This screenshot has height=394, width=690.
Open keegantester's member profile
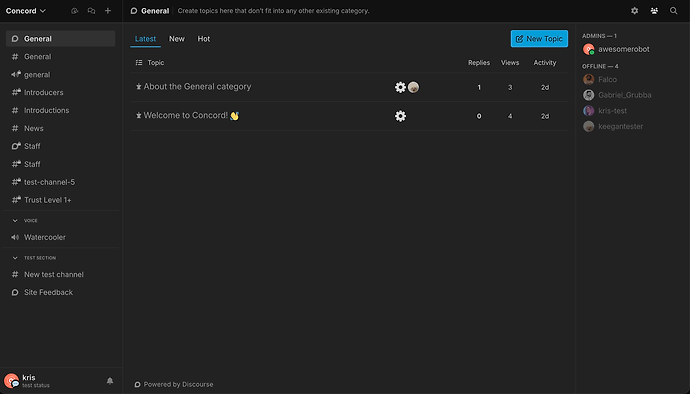(613, 126)
